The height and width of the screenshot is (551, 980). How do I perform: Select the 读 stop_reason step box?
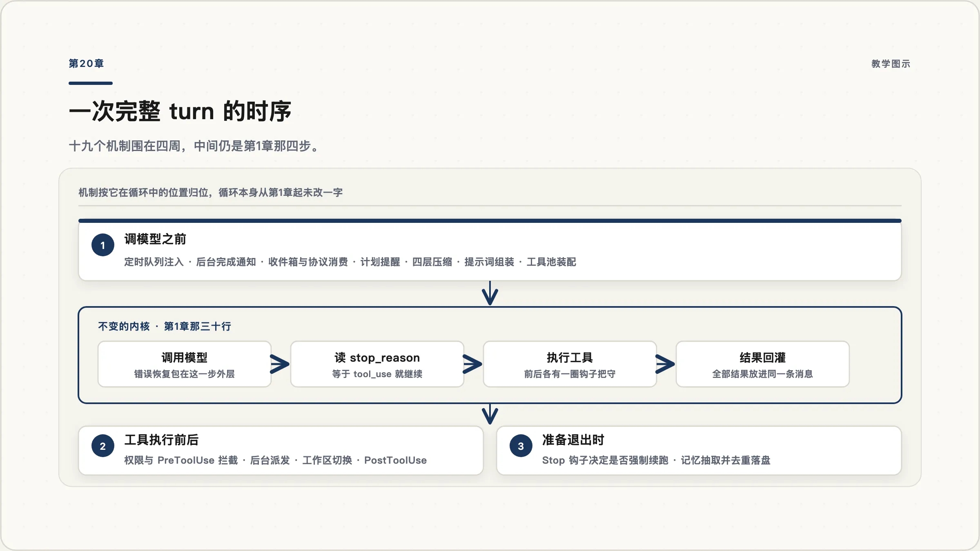point(377,364)
